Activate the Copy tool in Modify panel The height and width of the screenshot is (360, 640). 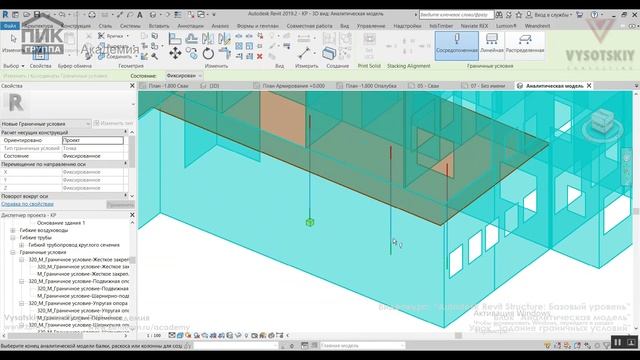(191, 53)
